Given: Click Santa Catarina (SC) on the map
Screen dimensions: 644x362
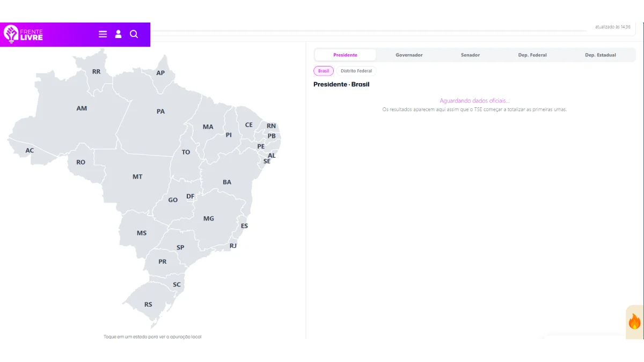Looking at the screenshot, I should pyautogui.click(x=177, y=285).
